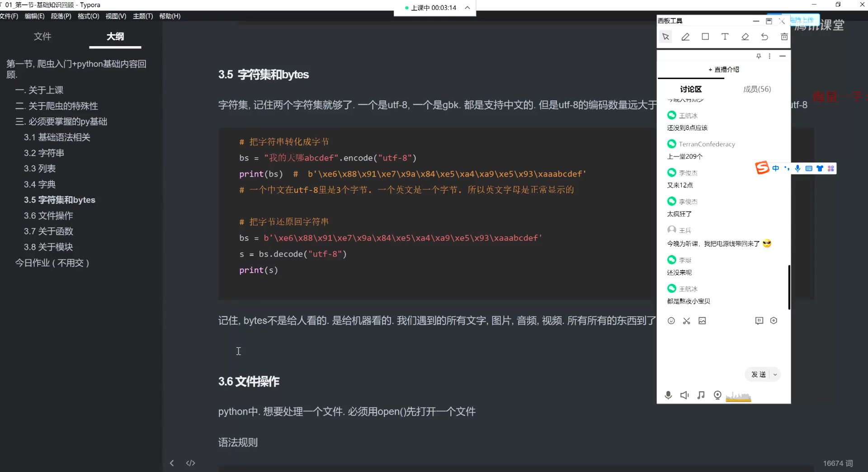This screenshot has width=868, height=472.
Task: Jump to outline item 今日作业(不用交)
Action: pos(52,263)
